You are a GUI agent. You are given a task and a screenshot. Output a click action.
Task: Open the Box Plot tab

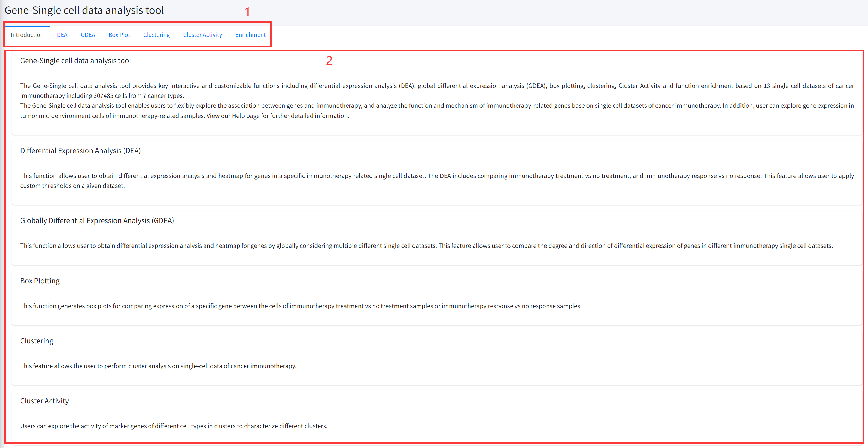[x=119, y=35]
